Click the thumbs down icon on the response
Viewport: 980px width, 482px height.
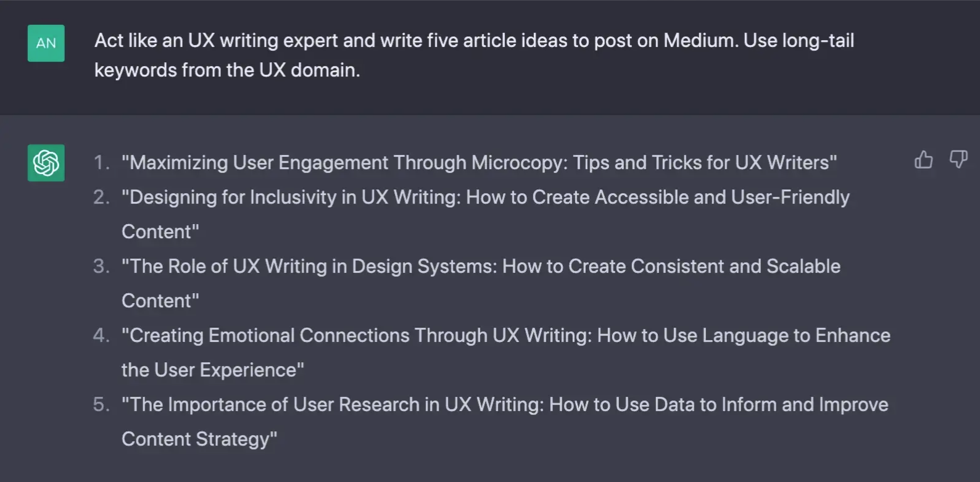(x=958, y=160)
